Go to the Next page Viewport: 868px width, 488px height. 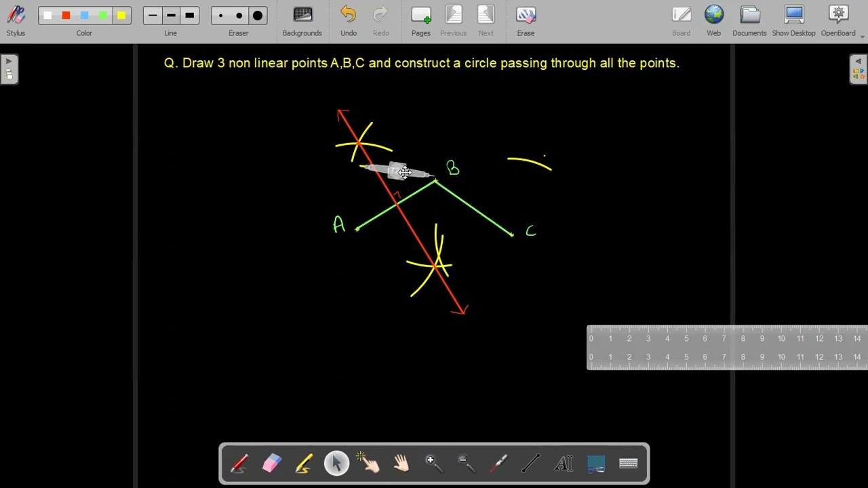pyautogui.click(x=486, y=21)
